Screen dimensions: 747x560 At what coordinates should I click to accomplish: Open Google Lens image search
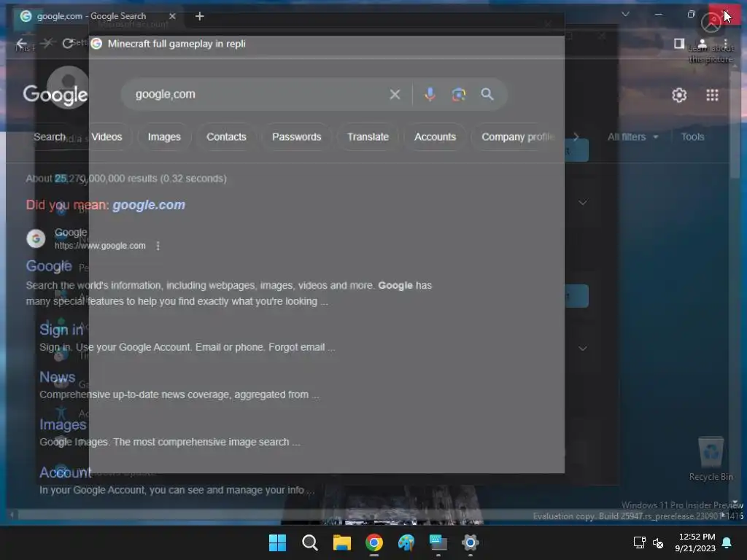[458, 94]
